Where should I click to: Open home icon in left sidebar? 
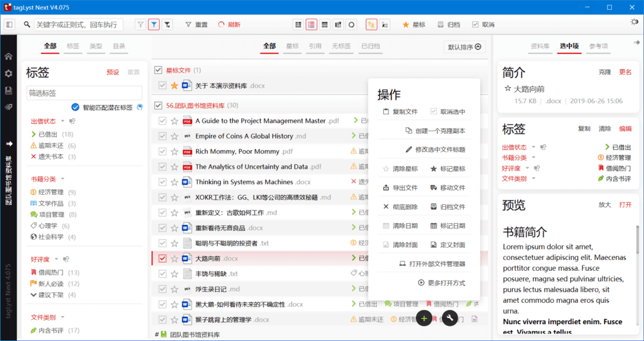[x=9, y=56]
